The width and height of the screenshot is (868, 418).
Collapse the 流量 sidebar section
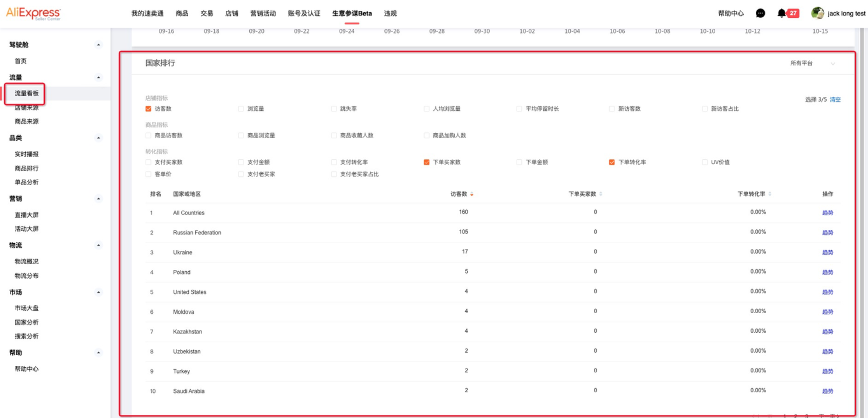tap(98, 78)
